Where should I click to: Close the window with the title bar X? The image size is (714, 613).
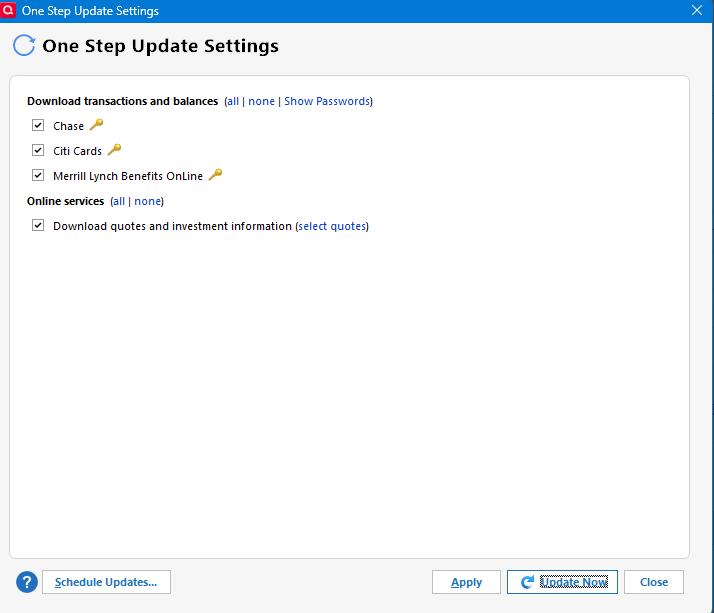point(697,10)
